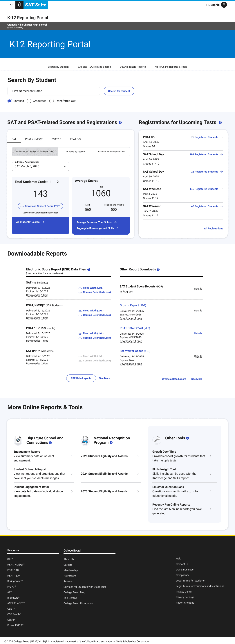The image size is (235, 644).
Task: Click arrow icon for 145 Registered Students
Action: (x=221, y=189)
